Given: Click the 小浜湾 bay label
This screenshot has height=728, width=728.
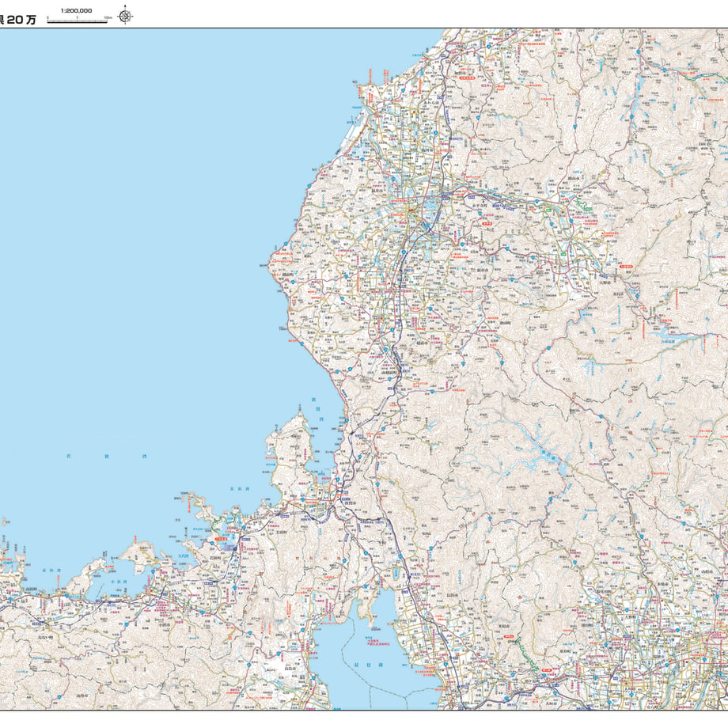Looking at the screenshot, I should [119, 582].
